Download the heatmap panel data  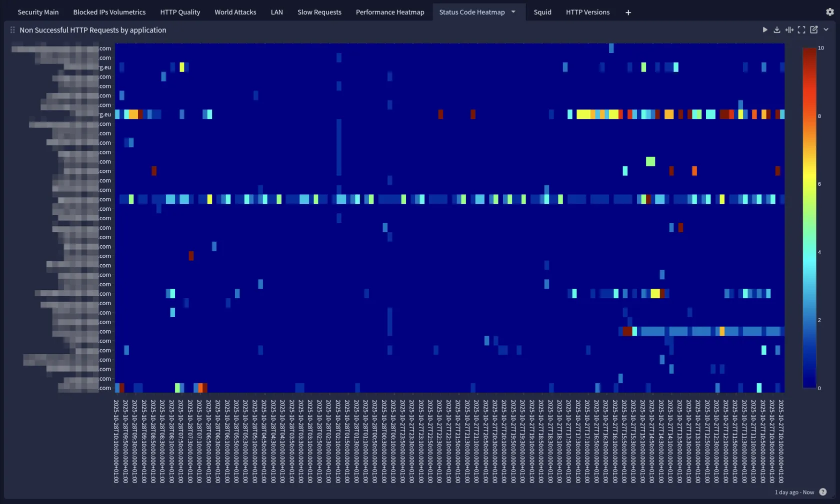click(776, 30)
